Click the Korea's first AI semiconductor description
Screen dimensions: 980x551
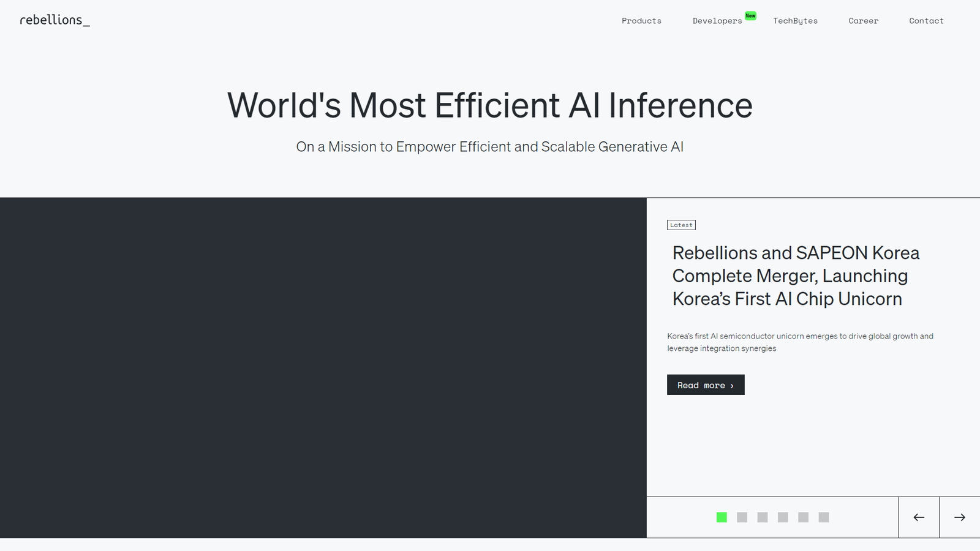tap(800, 342)
